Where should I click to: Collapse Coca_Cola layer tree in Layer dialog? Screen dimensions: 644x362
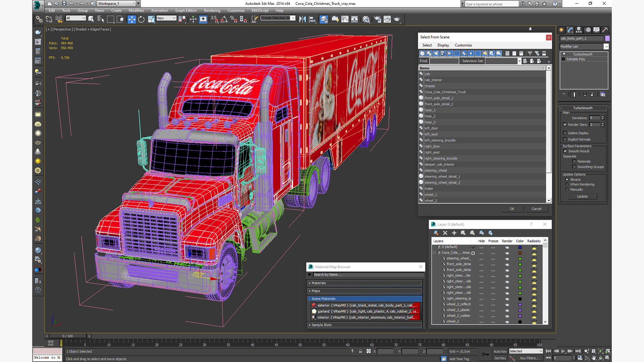click(434, 253)
